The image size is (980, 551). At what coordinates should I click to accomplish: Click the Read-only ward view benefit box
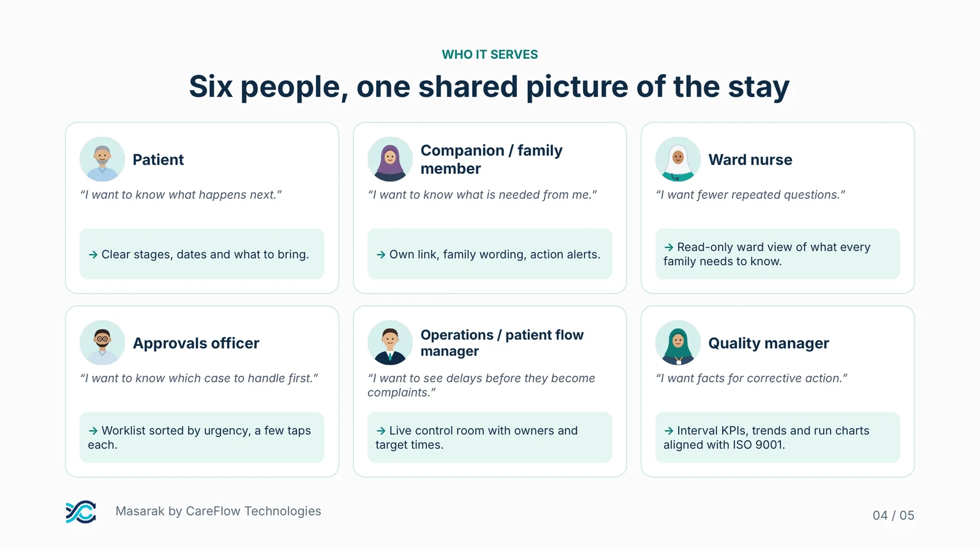click(778, 253)
